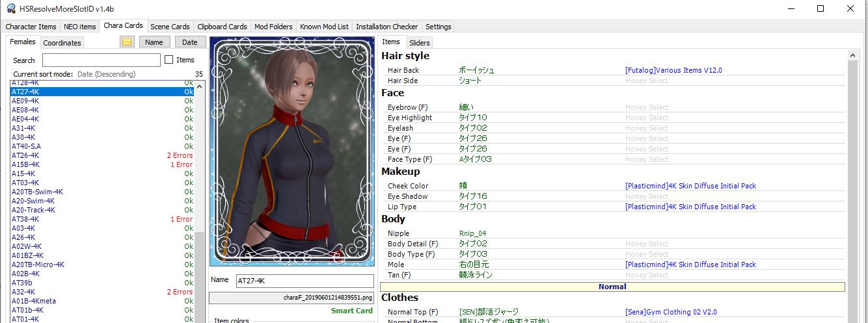Click the card list scroll up arrow
The width and height of the screenshot is (868, 323).
click(200, 86)
